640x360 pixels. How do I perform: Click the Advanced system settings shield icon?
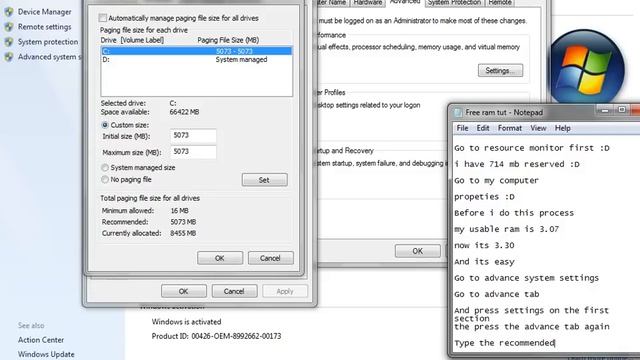tap(9, 57)
